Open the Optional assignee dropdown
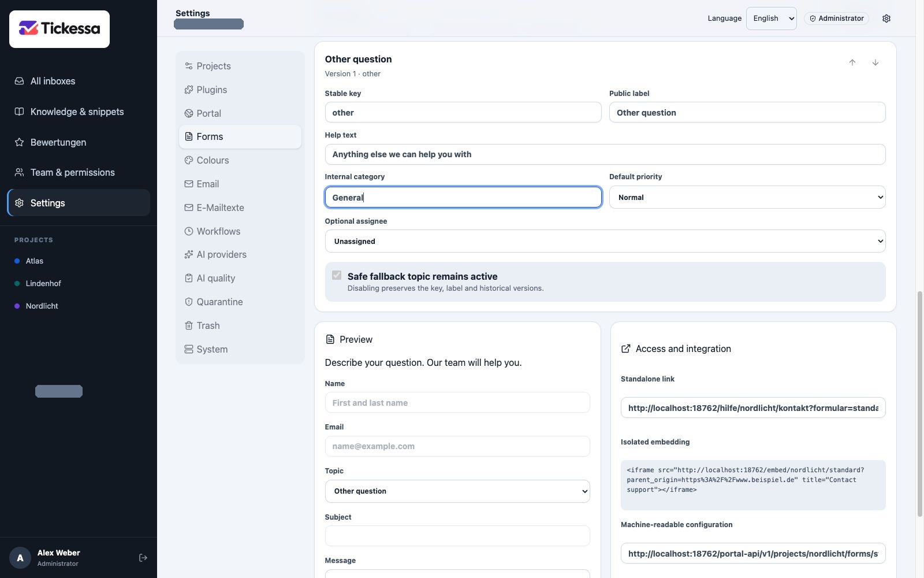The image size is (924, 578). (x=605, y=241)
